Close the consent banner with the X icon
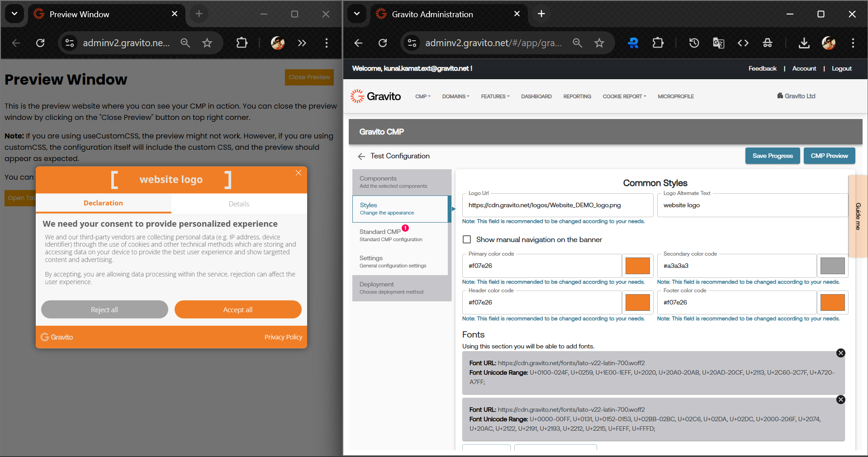The height and width of the screenshot is (457, 868). 298,173
